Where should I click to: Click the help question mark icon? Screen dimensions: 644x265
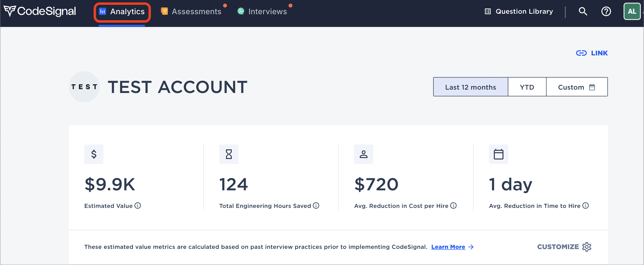pos(606,11)
